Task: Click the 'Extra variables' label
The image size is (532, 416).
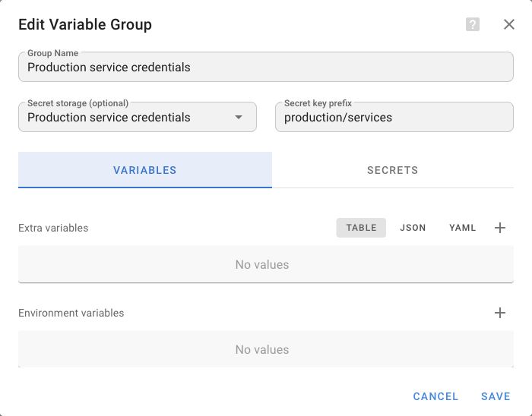Action: click(x=53, y=228)
